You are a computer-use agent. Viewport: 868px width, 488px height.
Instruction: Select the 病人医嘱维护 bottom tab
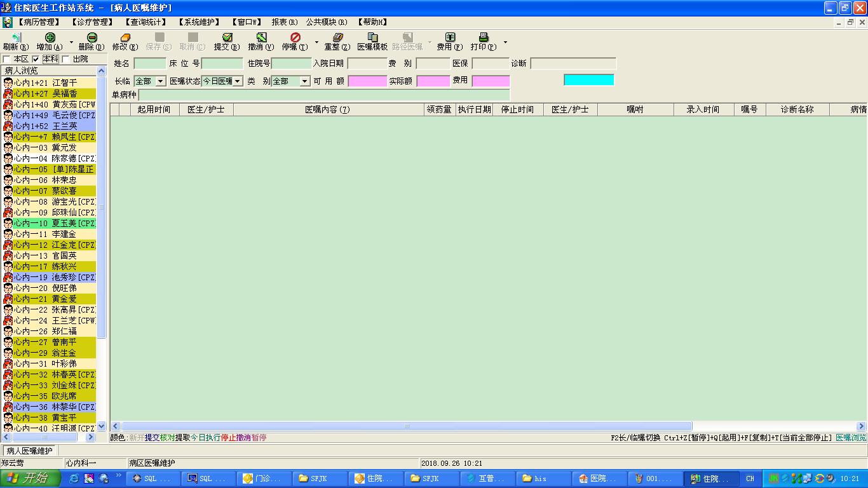pyautogui.click(x=29, y=451)
